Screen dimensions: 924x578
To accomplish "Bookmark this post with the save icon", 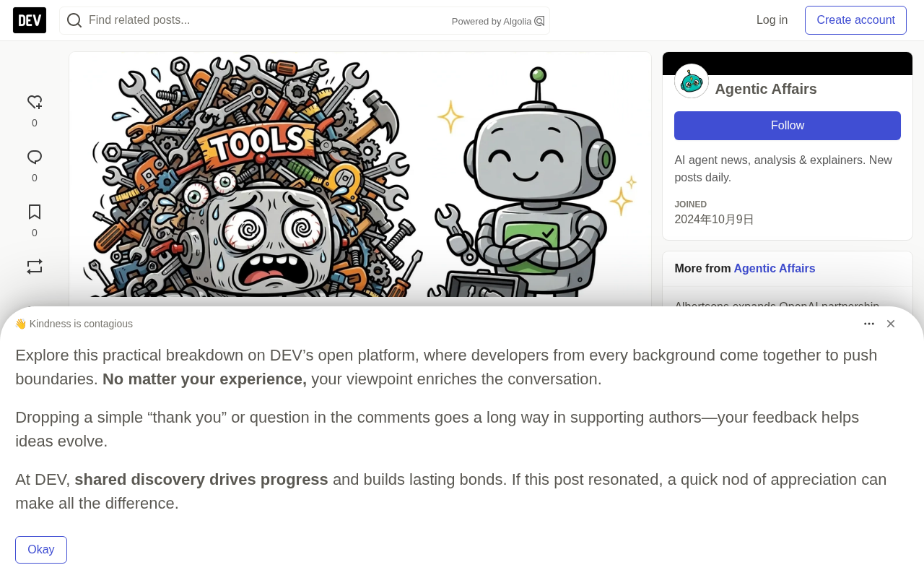I will click(x=35, y=212).
